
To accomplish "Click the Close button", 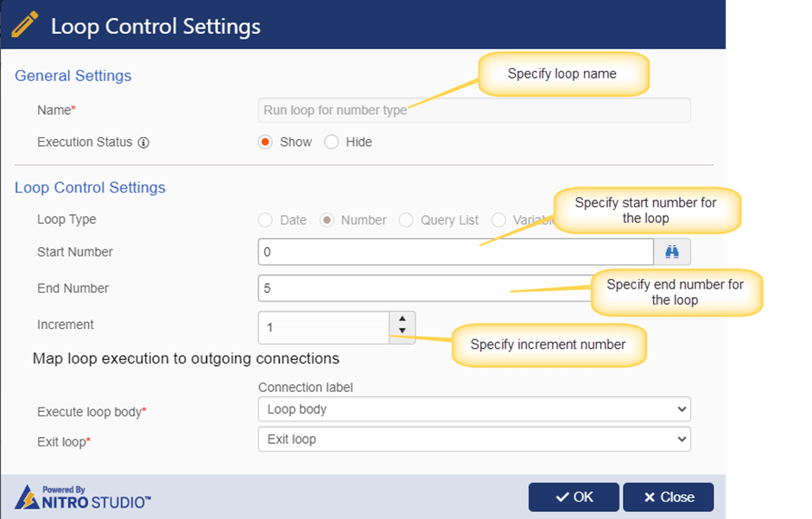I will click(669, 497).
